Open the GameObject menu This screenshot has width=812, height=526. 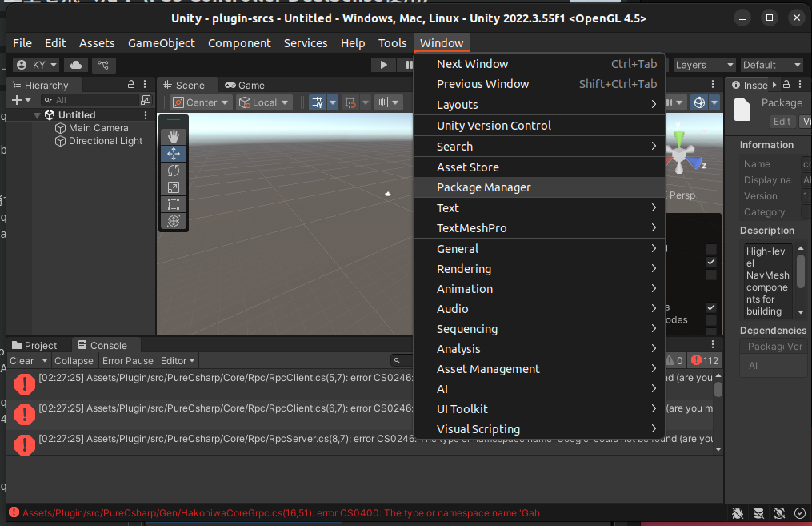[162, 43]
